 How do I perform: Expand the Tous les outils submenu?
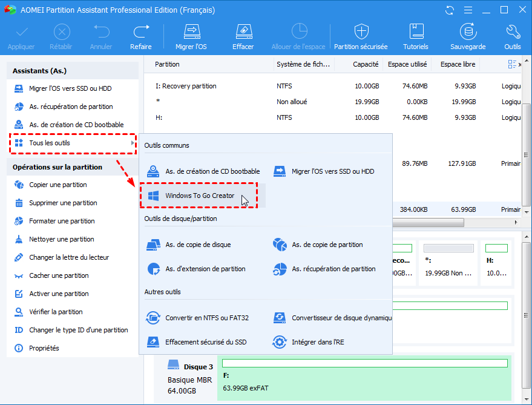pos(73,143)
